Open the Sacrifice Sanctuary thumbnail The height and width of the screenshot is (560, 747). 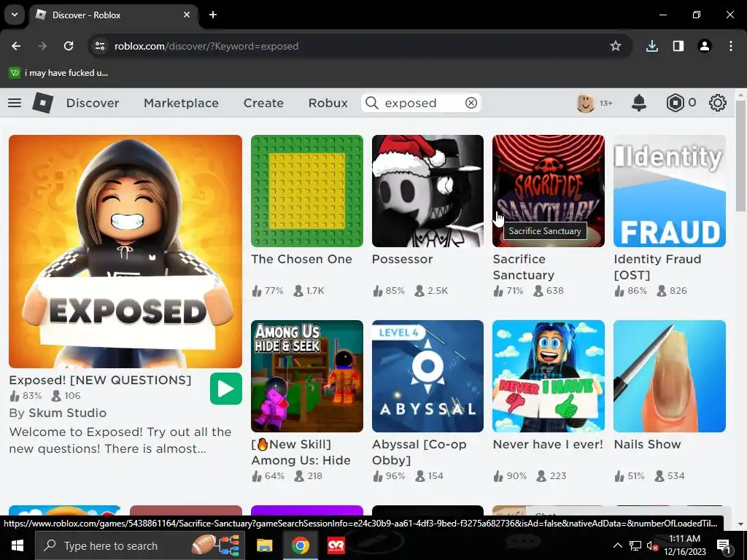point(549,191)
